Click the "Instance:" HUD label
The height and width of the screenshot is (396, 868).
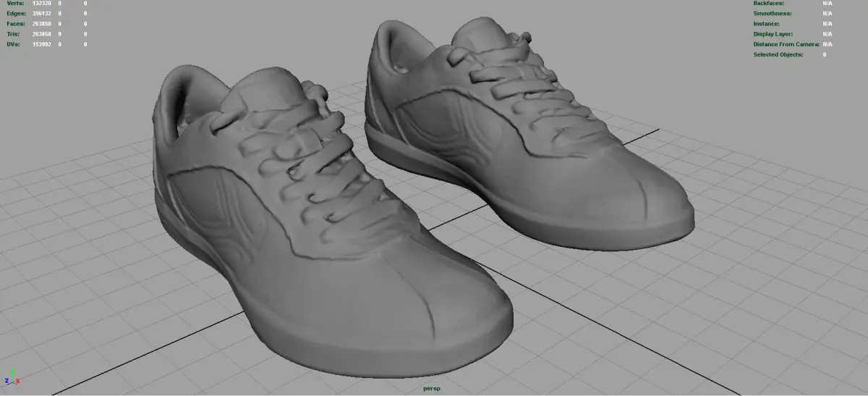766,24
